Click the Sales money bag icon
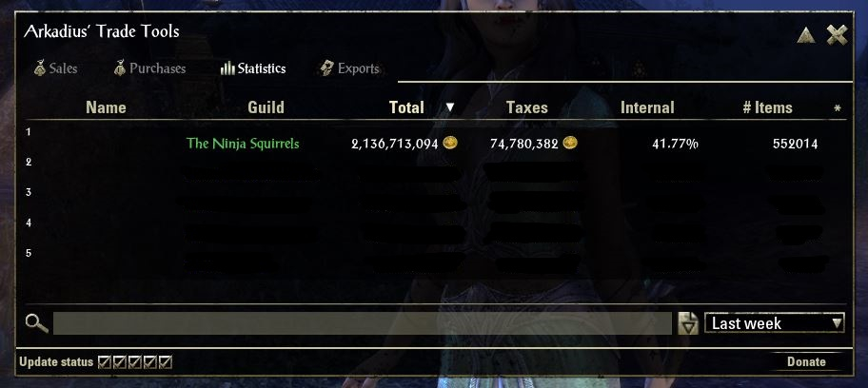 (x=40, y=68)
